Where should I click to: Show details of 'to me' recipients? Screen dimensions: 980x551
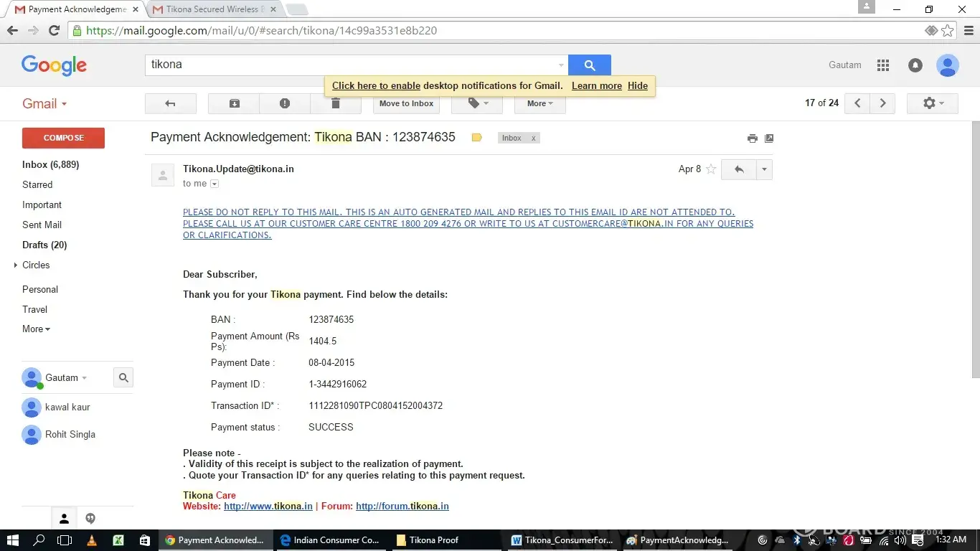(x=215, y=184)
